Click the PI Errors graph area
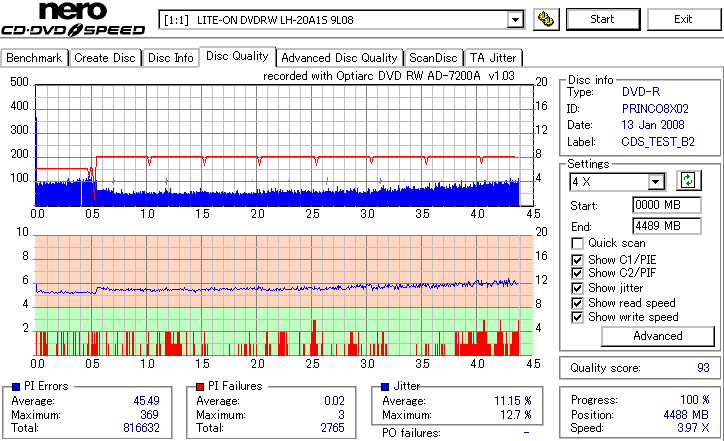Image resolution: width=724 pixels, height=441 pixels. (x=284, y=145)
